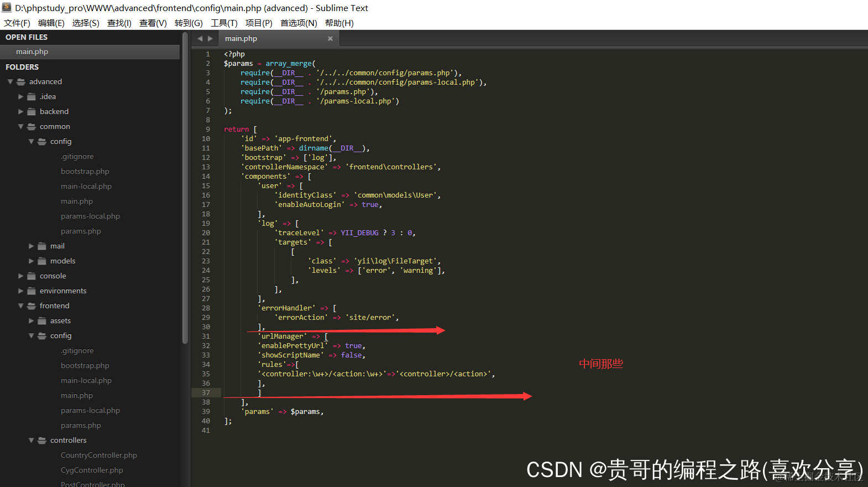
Task: Collapse the frontend folder arrow
Action: point(21,306)
